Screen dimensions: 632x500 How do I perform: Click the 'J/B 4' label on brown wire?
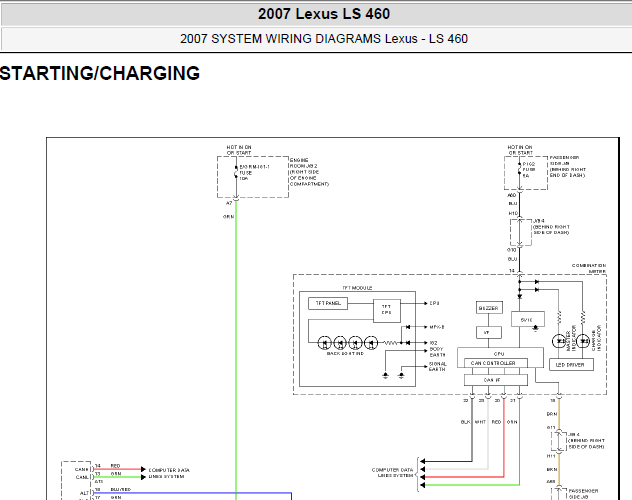[574, 435]
